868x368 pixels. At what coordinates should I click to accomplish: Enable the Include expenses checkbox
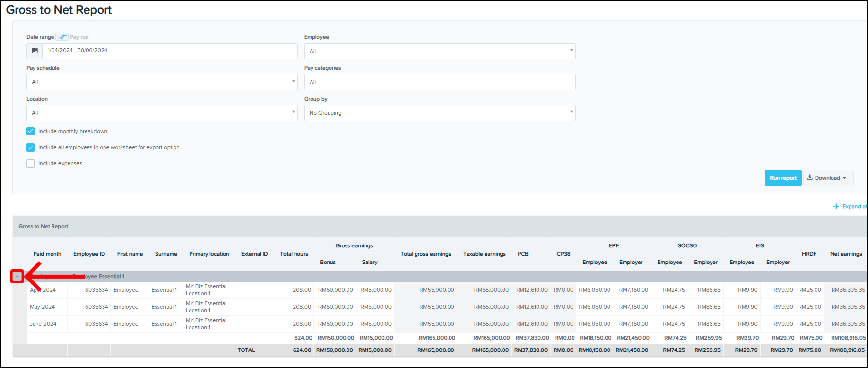click(x=31, y=164)
